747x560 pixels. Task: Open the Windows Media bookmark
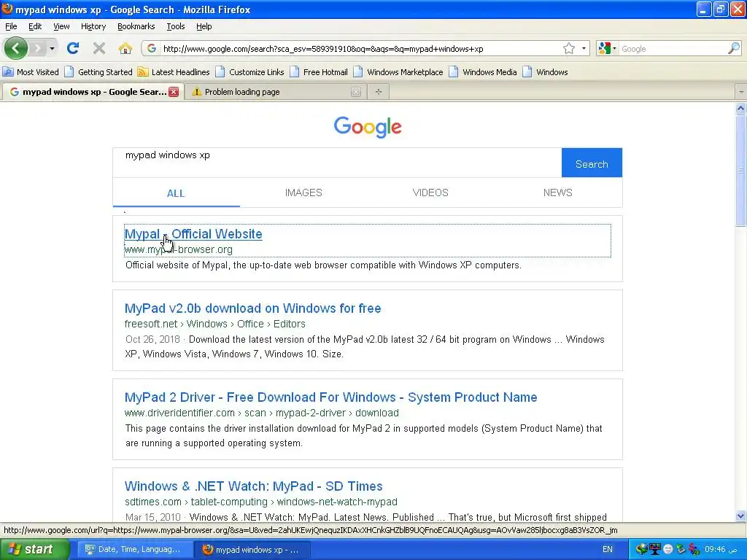pyautogui.click(x=483, y=72)
